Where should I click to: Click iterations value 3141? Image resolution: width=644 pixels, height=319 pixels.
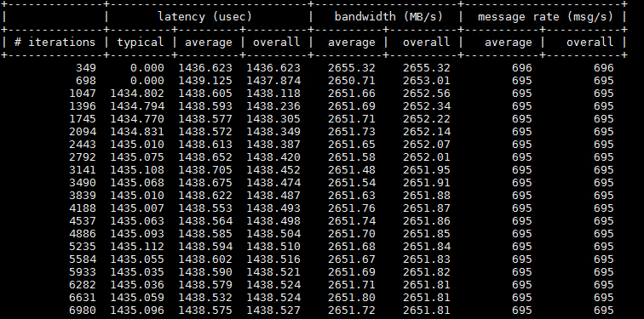[x=82, y=170]
